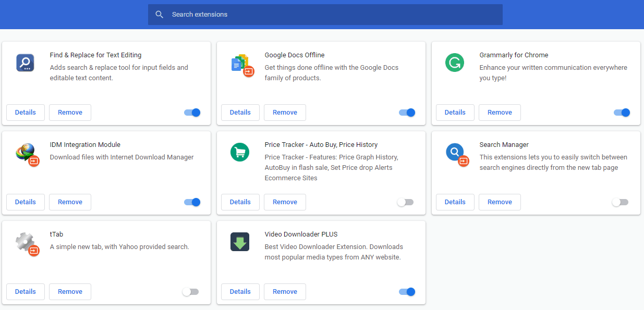Click the search magnifier icon in header
644x310 pixels.
tap(160, 15)
